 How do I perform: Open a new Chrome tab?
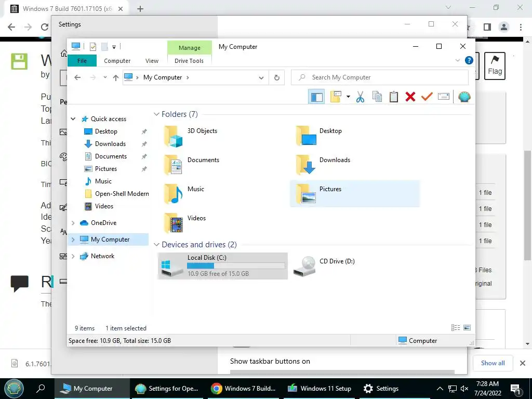coord(140,9)
